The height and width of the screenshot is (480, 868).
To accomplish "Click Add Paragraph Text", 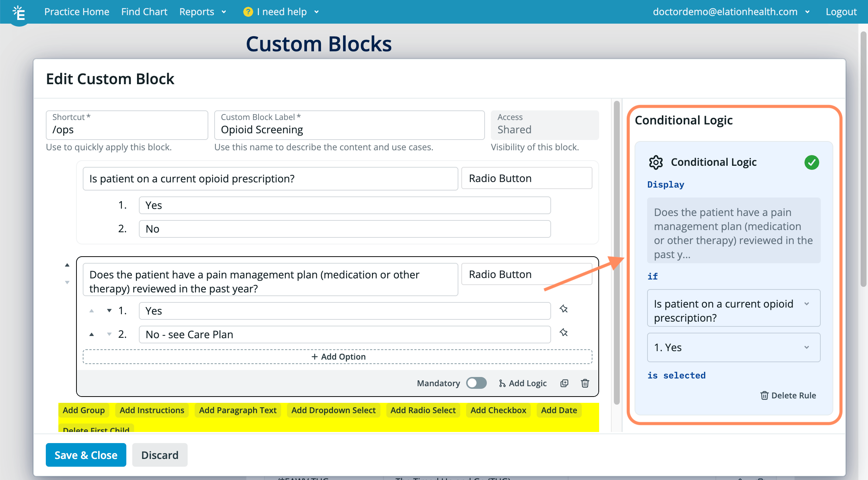I will [237, 410].
